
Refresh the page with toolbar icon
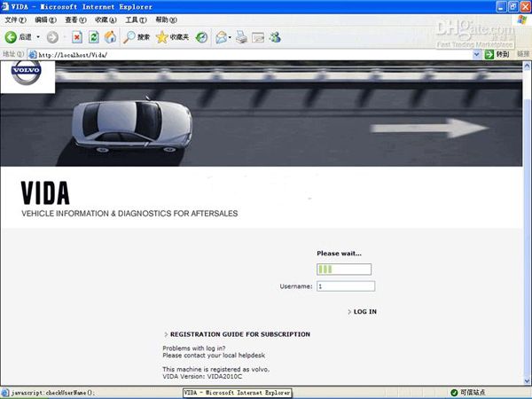coord(93,37)
